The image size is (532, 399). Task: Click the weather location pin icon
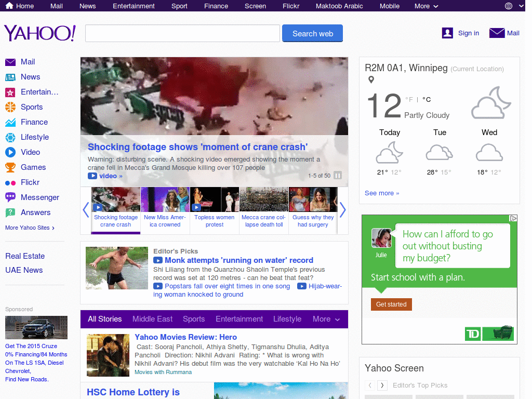pos(371,79)
